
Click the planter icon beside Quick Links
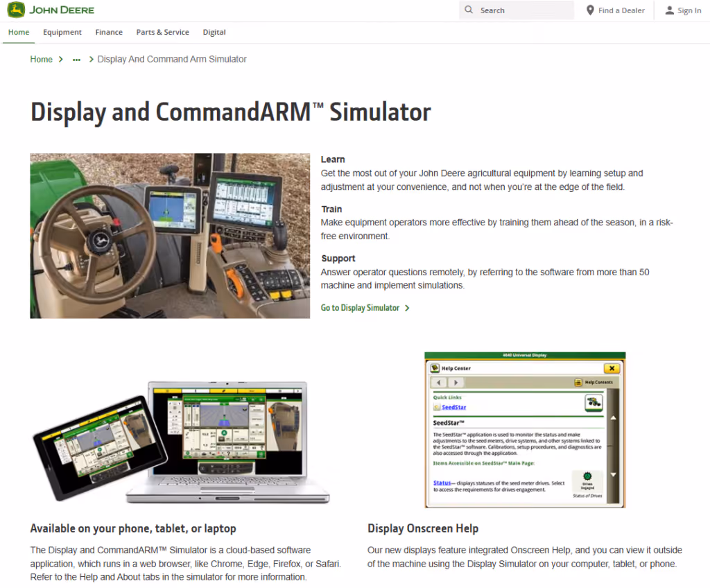point(594,402)
